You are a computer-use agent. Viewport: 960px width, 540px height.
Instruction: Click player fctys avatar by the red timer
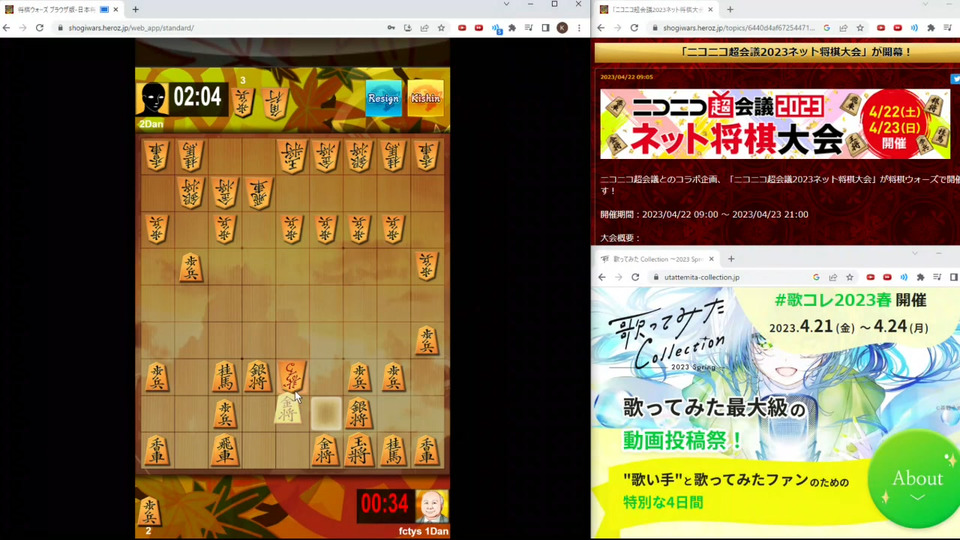pos(432,506)
